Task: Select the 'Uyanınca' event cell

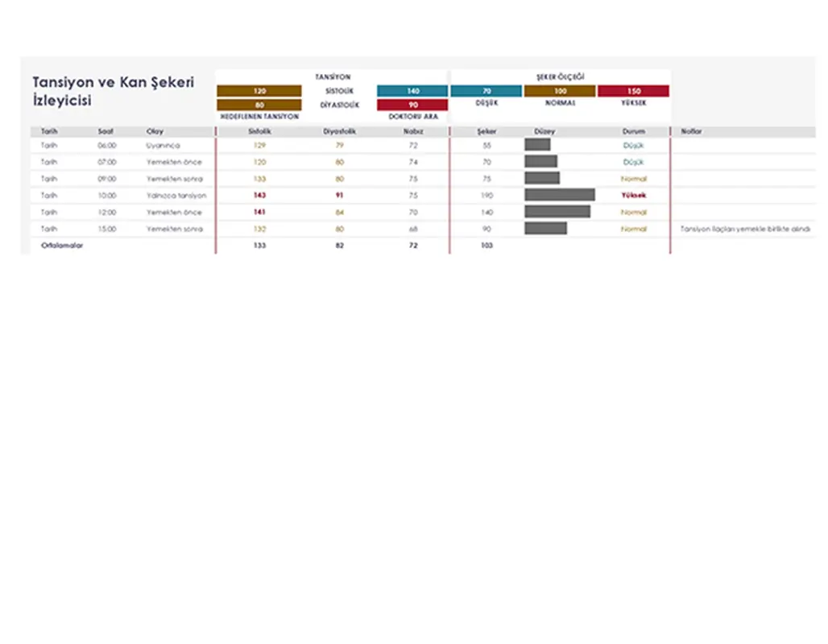Action: tap(163, 146)
